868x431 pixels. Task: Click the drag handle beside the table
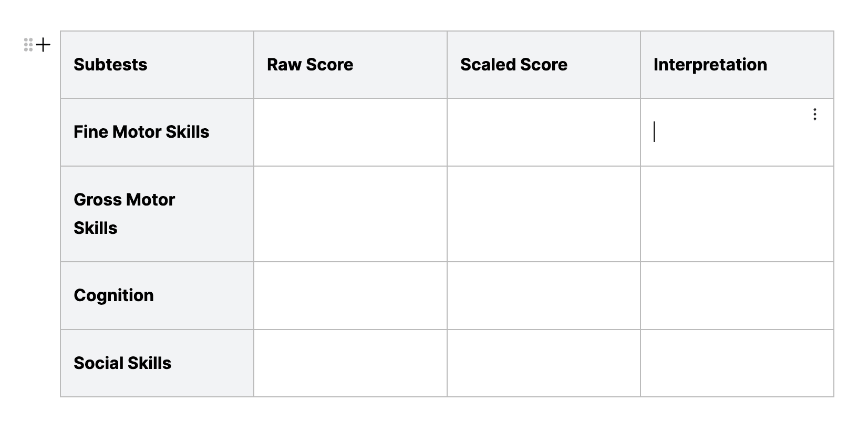28,45
